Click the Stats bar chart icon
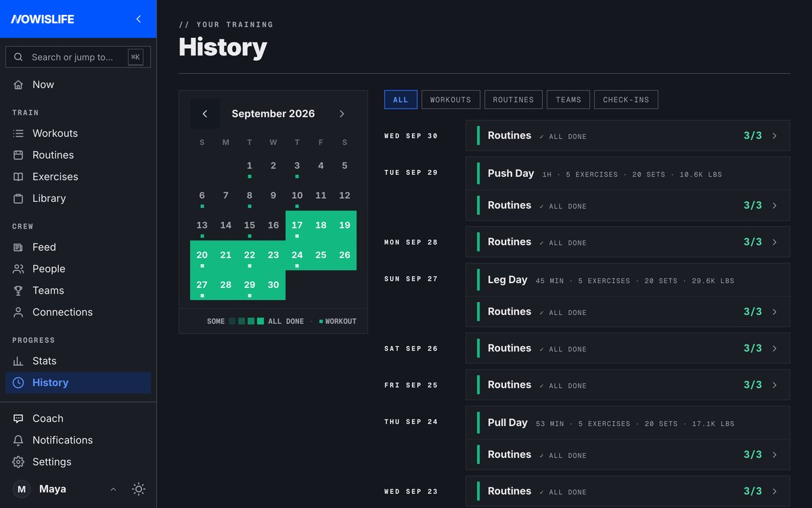The height and width of the screenshot is (508, 812). click(18, 361)
